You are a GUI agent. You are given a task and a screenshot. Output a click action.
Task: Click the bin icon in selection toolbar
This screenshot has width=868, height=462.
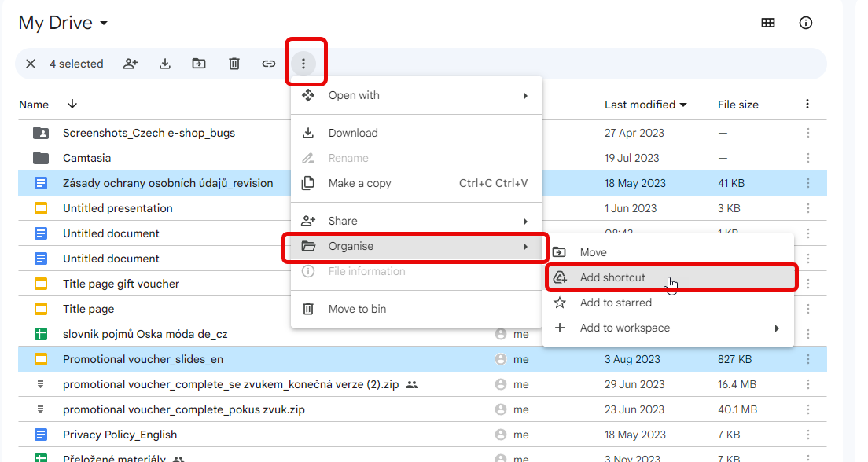tap(234, 64)
